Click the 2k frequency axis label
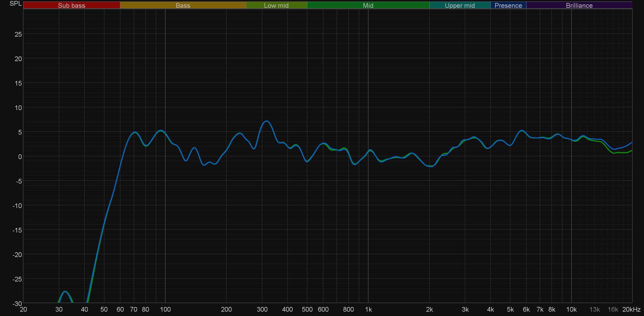The height and width of the screenshot is (316, 644). tap(429, 310)
